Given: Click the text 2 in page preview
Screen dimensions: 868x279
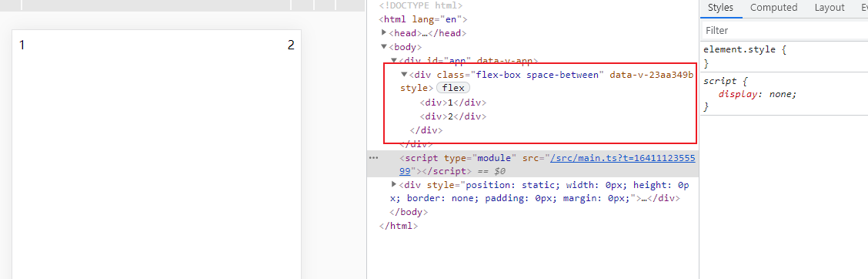Looking at the screenshot, I should [291, 45].
